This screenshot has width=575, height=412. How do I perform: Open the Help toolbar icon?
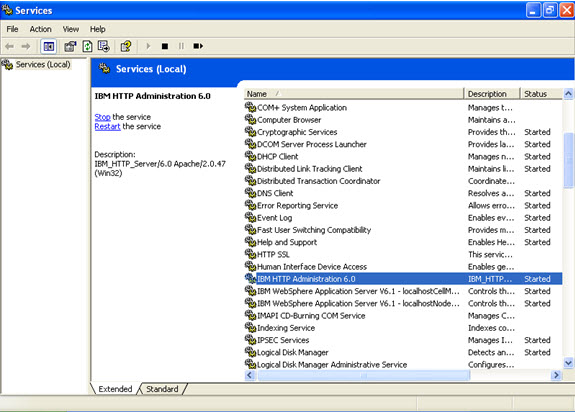[x=126, y=46]
